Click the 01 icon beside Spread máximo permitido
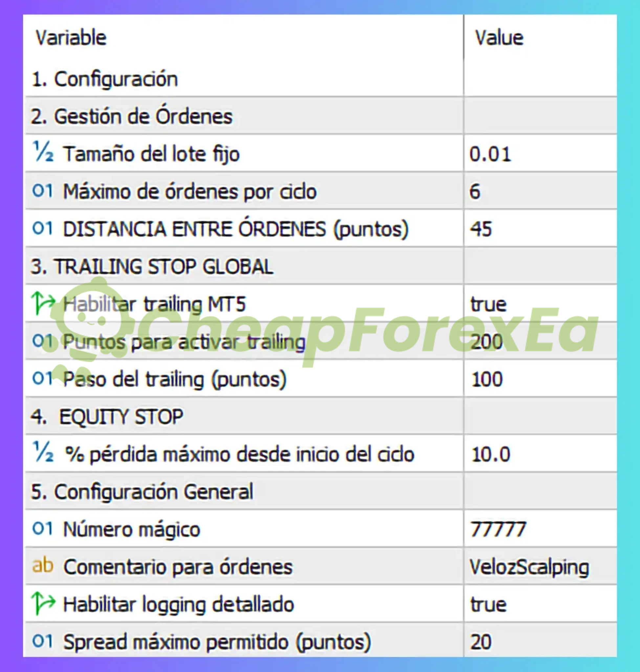The width and height of the screenshot is (640, 672). point(43,640)
